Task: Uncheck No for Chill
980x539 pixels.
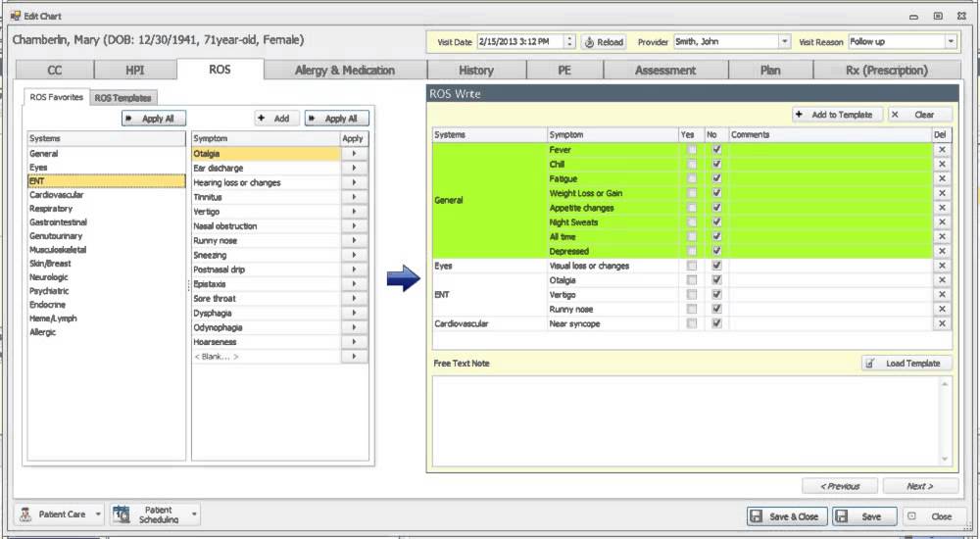Action: (x=716, y=164)
